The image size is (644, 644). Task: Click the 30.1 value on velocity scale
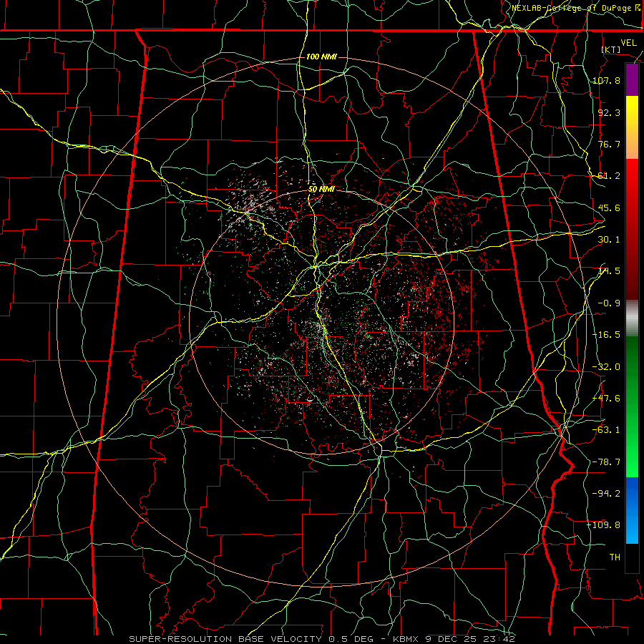[x=609, y=240]
